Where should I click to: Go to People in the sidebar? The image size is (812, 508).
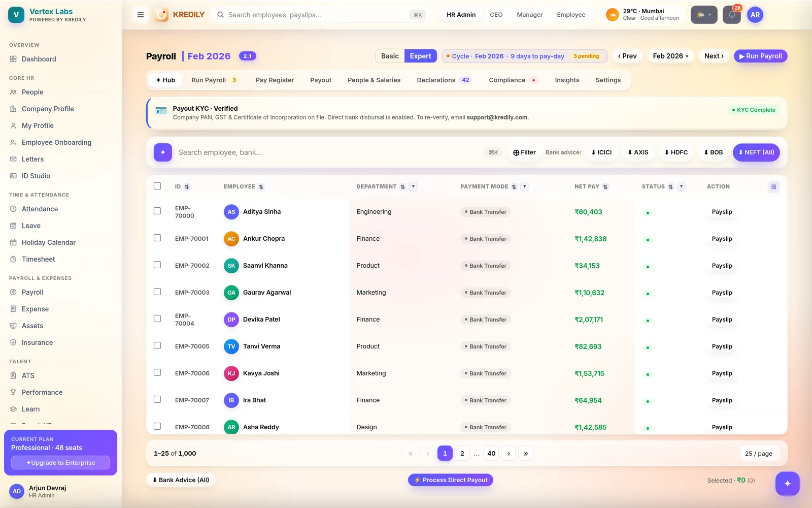coord(32,92)
